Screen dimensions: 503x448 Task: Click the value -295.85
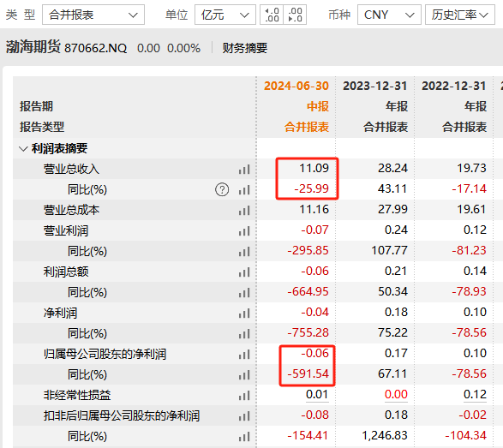308,250
